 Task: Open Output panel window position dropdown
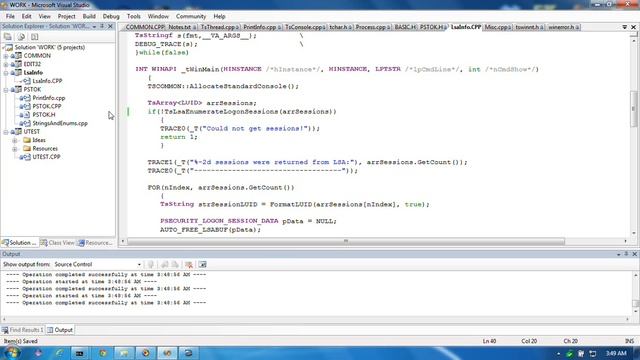pyautogui.click(x=618, y=254)
